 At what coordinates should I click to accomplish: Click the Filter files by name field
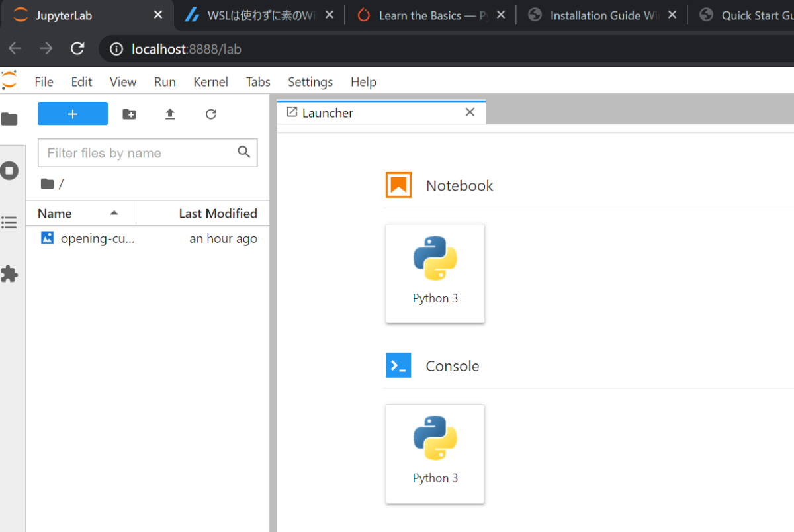click(148, 153)
